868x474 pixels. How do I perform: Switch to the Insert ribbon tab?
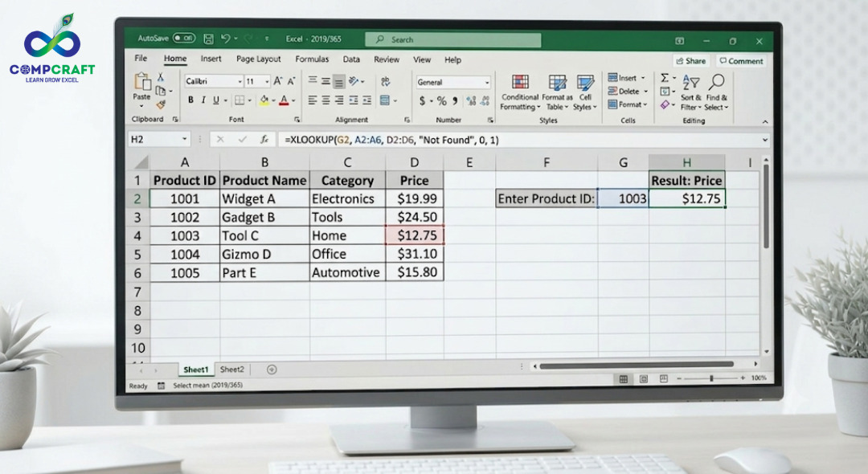[211, 59]
